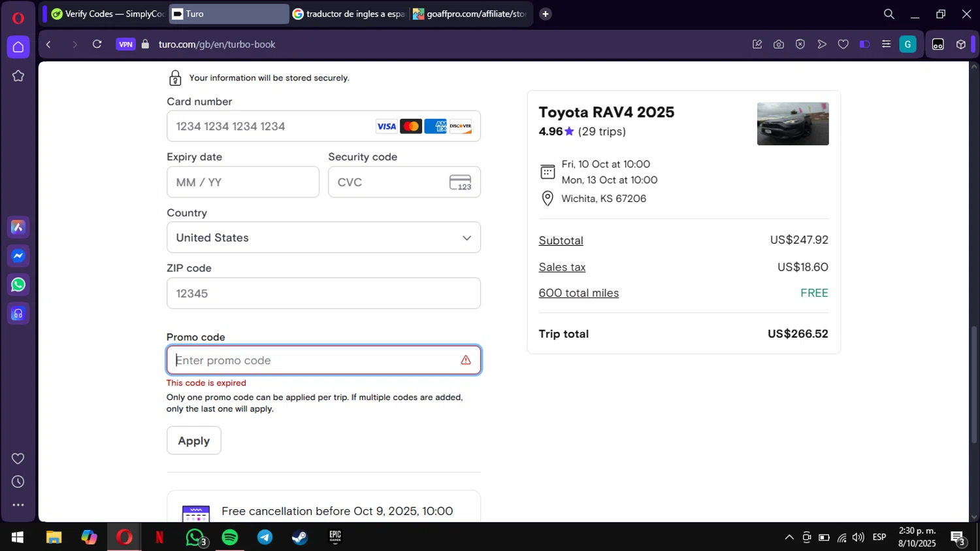The width and height of the screenshot is (980, 551).
Task: Open the Subtotal breakdown link
Action: [x=561, y=241]
